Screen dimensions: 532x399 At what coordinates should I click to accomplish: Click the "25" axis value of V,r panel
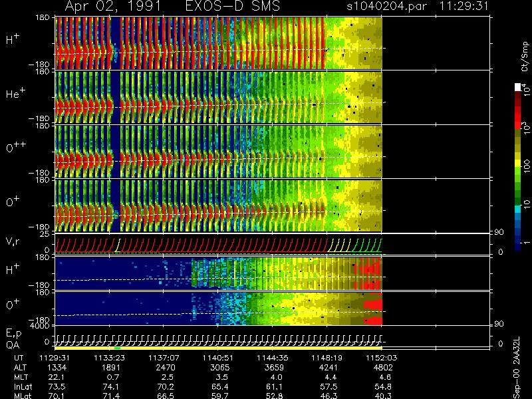(45, 234)
